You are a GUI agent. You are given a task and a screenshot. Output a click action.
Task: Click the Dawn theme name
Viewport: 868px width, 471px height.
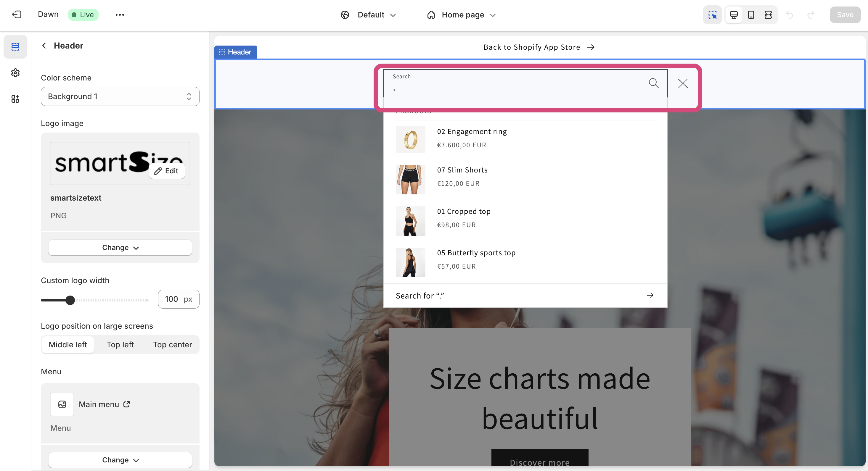[48, 14]
